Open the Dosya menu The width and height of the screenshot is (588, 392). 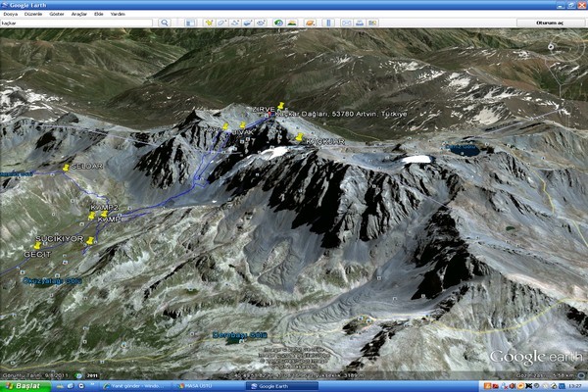click(x=10, y=14)
